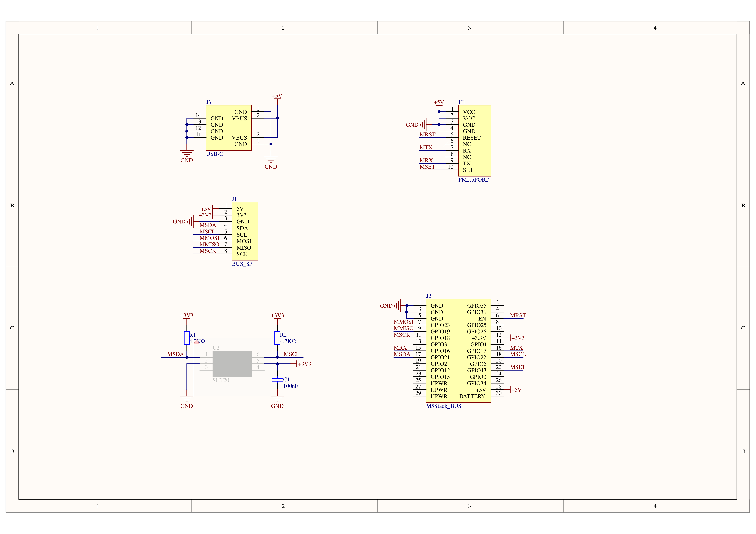The image size is (756, 534).
Task: Select the BATTERY pin name on J2
Action: tap(472, 396)
